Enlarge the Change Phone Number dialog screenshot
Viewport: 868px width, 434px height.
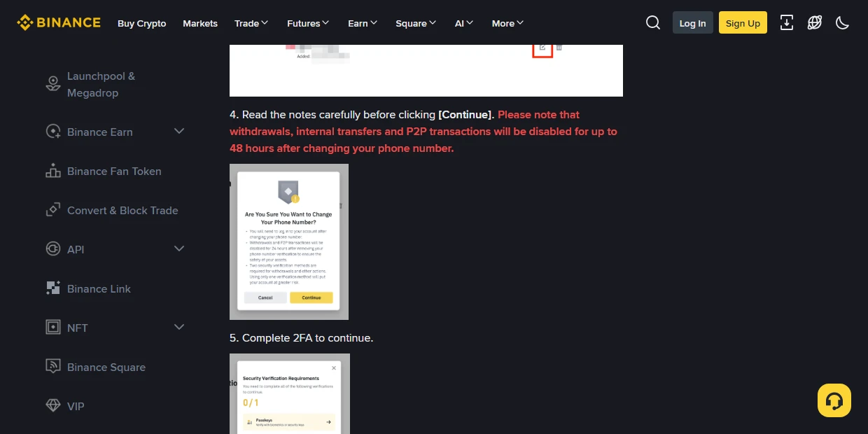[x=289, y=241]
